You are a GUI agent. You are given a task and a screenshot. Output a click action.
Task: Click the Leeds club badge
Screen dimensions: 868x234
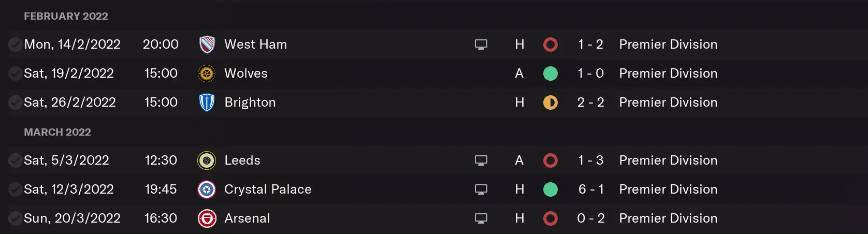tap(207, 160)
